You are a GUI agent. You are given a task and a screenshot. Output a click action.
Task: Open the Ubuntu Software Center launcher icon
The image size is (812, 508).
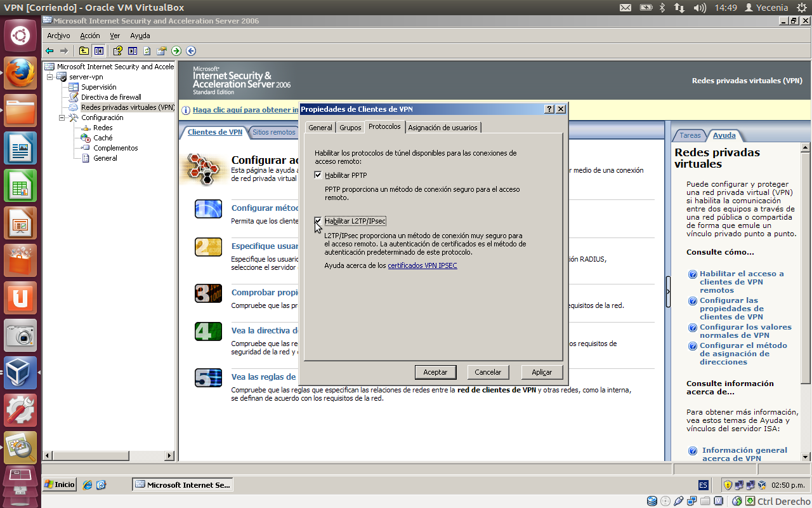[20, 260]
